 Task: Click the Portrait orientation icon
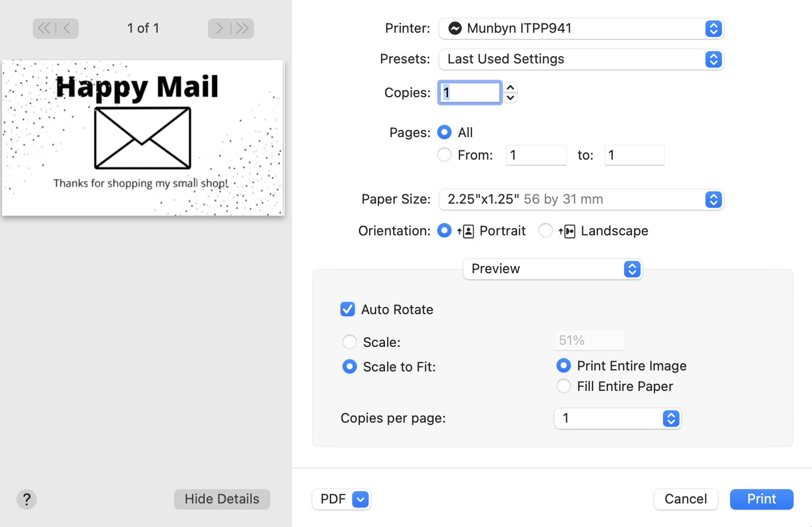(x=466, y=231)
